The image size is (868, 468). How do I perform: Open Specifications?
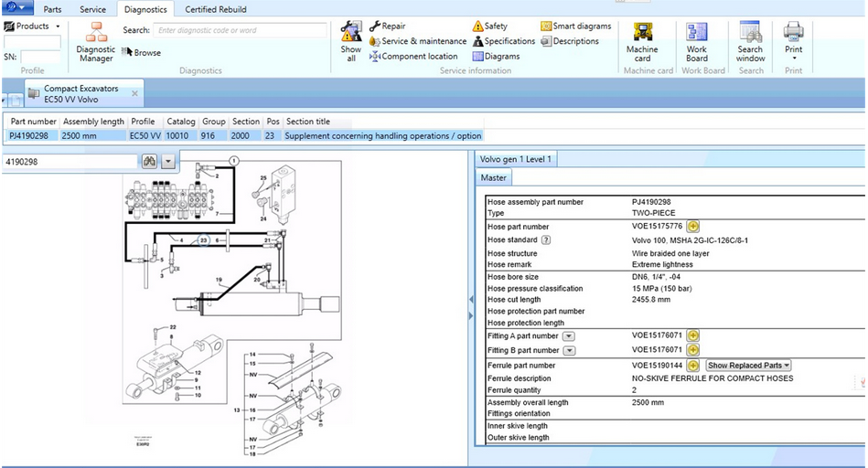(504, 41)
